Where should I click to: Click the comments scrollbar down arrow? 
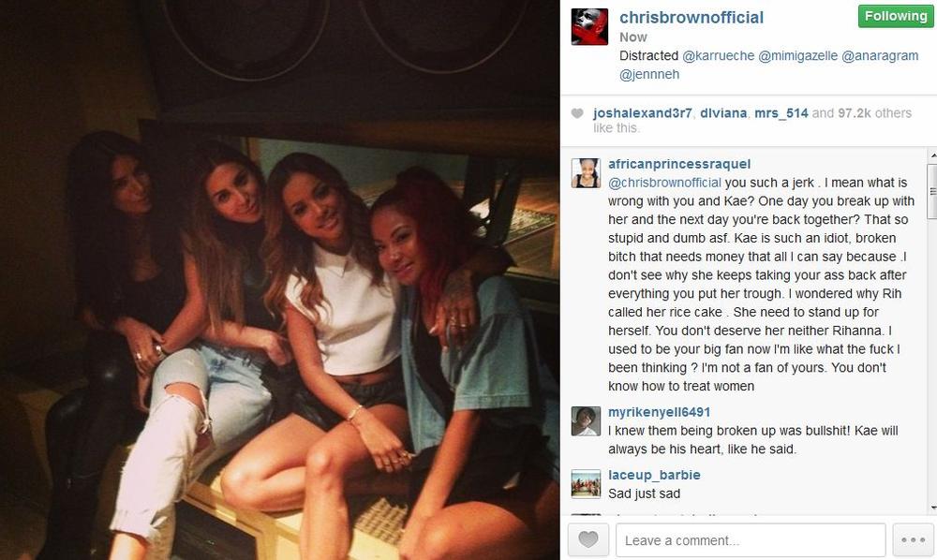coord(932,508)
